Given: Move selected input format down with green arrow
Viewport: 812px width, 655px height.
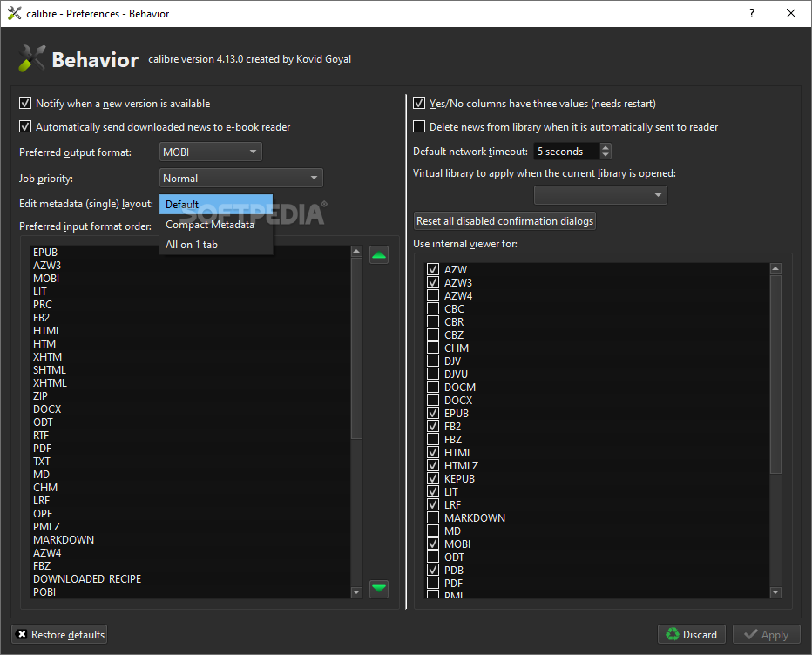Looking at the screenshot, I should (379, 588).
